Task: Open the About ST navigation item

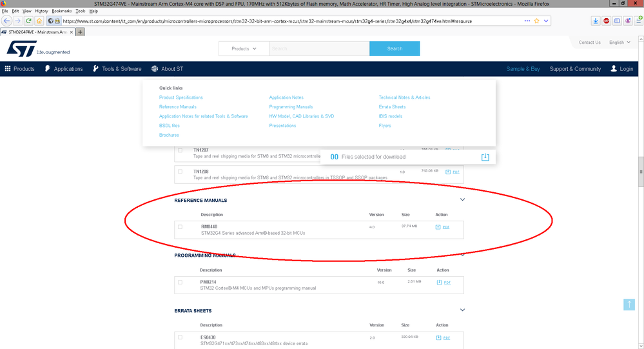Action: tap(167, 68)
